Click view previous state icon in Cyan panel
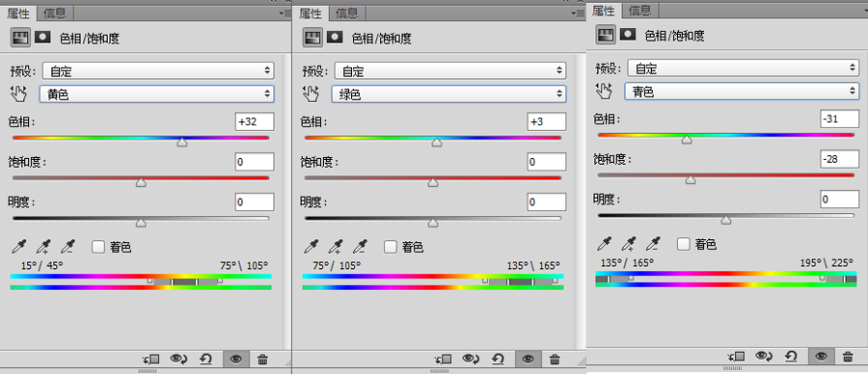868x374 pixels. click(x=765, y=357)
